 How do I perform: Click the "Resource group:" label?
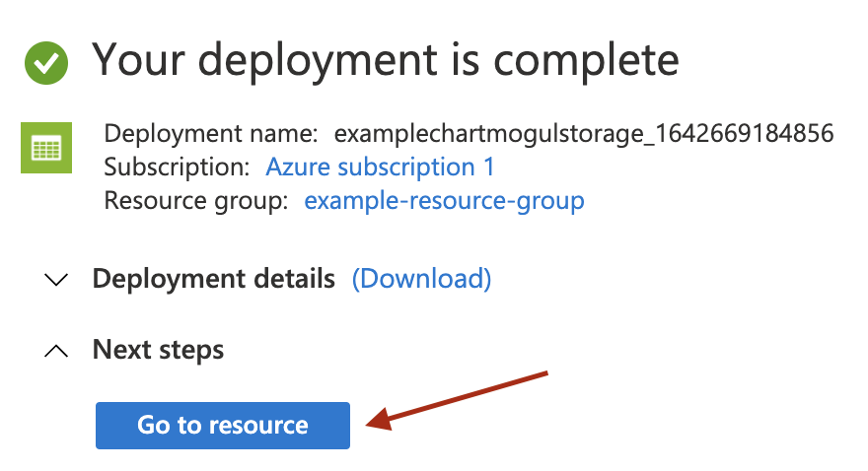(x=196, y=201)
